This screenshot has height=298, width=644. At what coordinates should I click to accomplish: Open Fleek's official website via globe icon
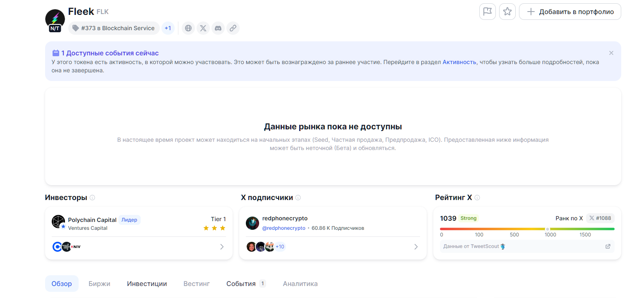click(188, 28)
